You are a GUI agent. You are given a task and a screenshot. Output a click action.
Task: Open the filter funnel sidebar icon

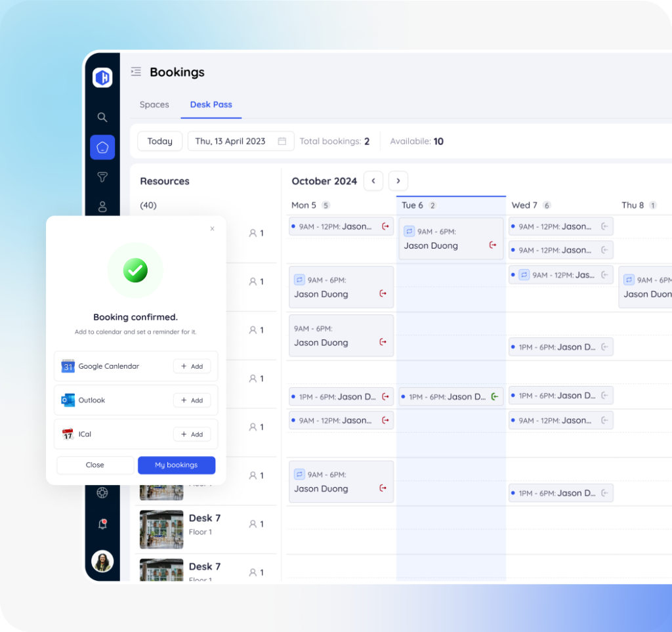point(102,177)
